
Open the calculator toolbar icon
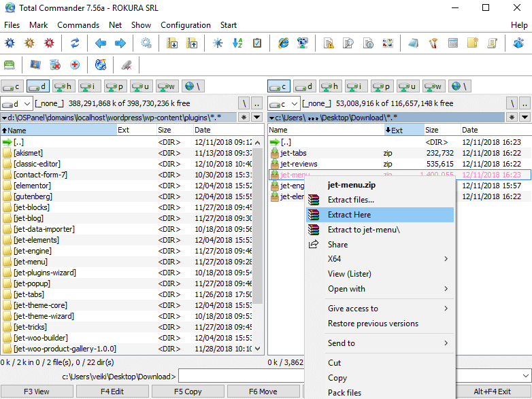click(453, 43)
